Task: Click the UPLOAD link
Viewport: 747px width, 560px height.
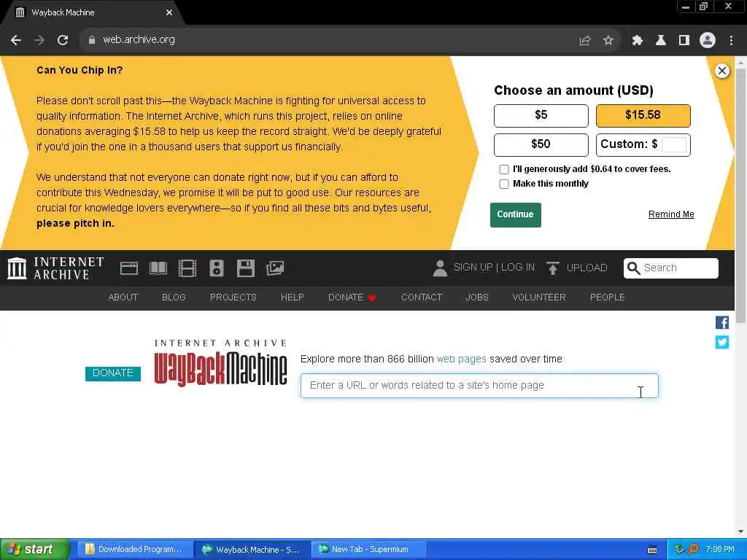Action: click(x=587, y=268)
